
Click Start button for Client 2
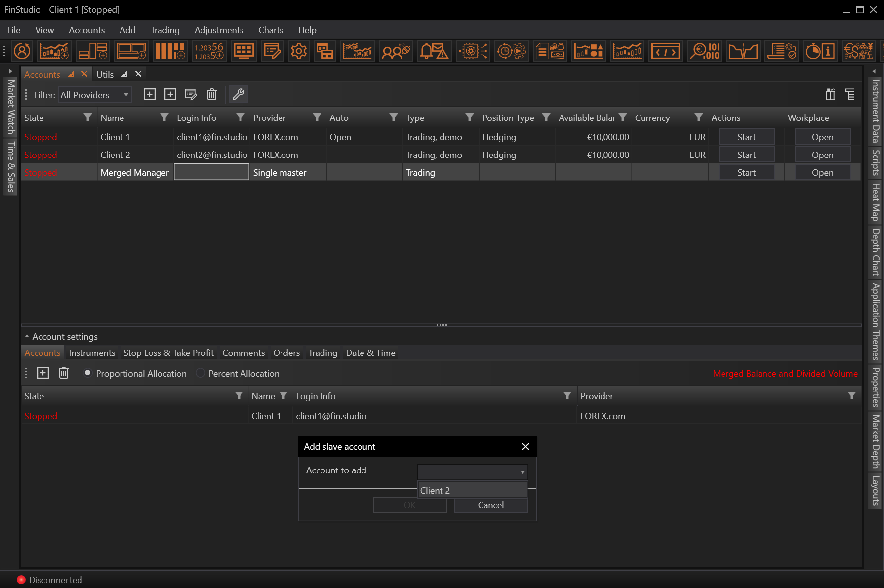tap(746, 155)
